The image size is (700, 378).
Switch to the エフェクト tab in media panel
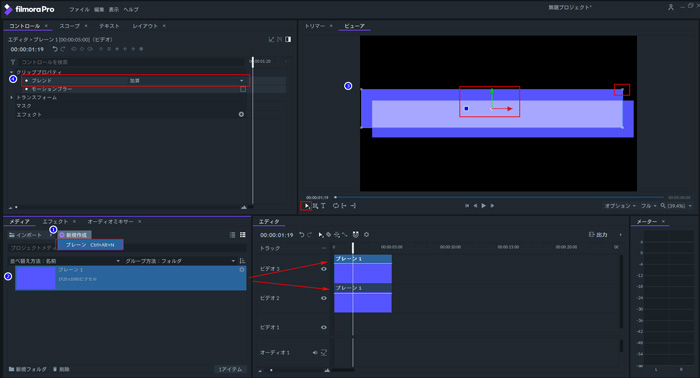[x=55, y=221]
